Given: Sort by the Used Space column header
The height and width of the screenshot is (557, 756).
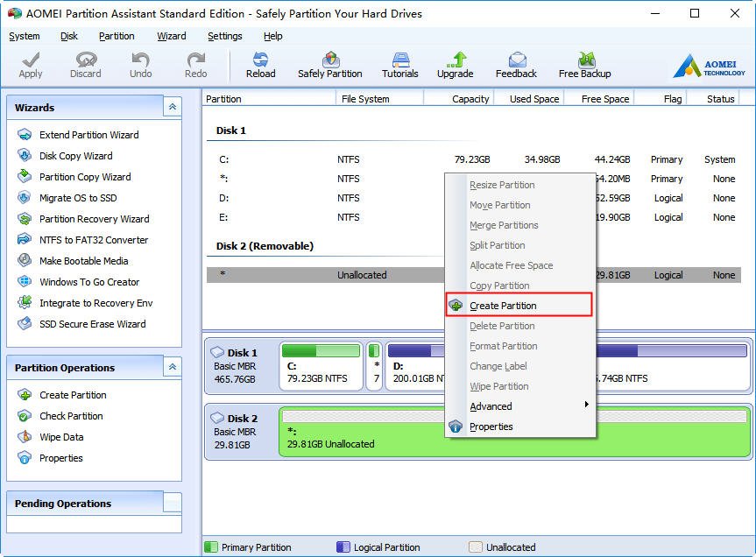Looking at the screenshot, I should 529,99.
